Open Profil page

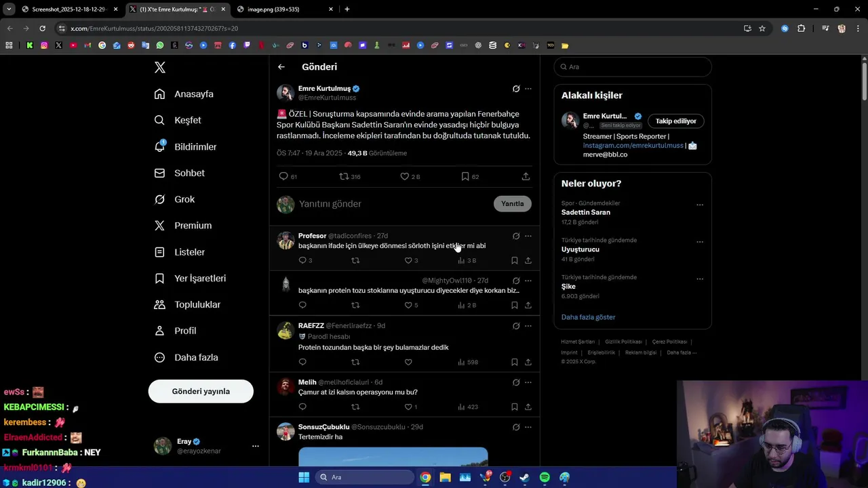pyautogui.click(x=176, y=331)
